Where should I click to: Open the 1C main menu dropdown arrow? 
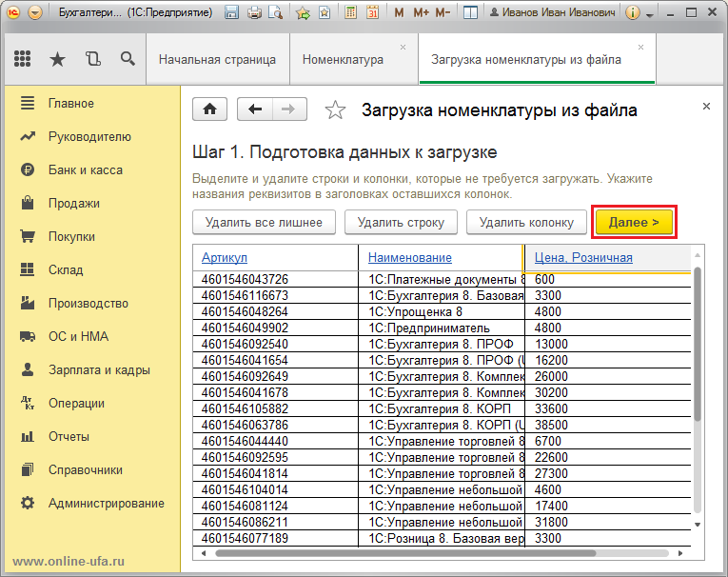(x=35, y=12)
